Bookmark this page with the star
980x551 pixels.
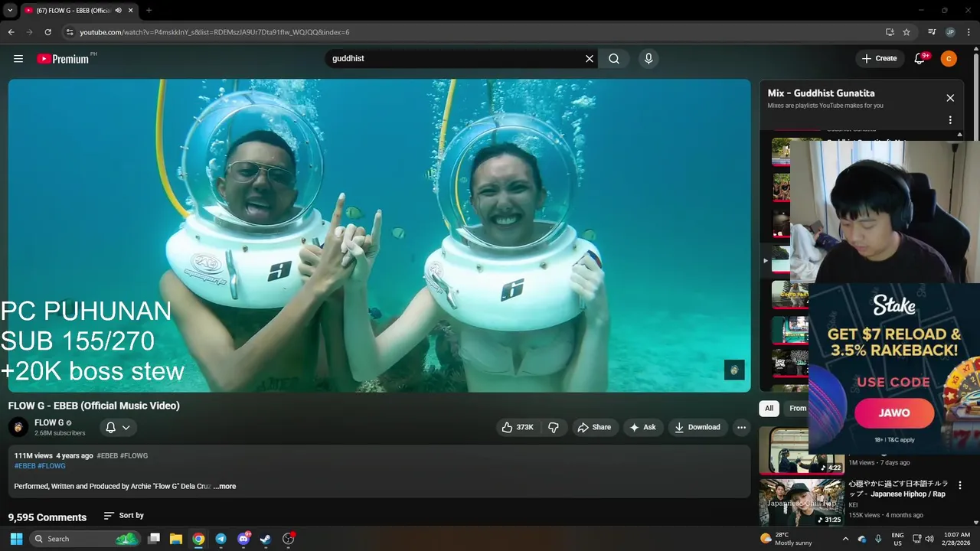906,32
